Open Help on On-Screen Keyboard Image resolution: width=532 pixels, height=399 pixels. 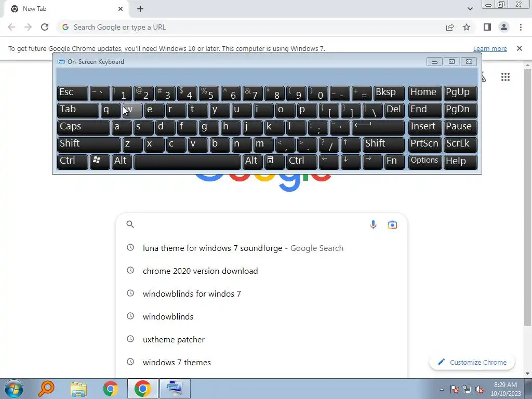(x=460, y=162)
